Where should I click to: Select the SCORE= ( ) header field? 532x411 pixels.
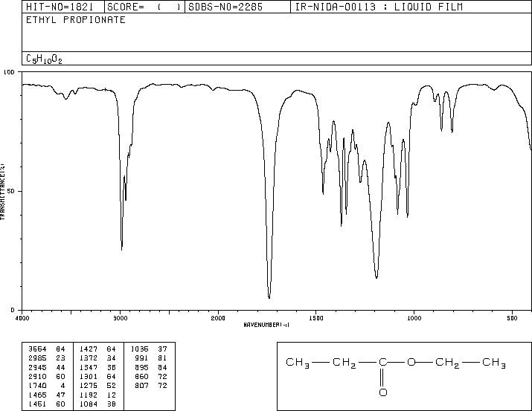144,7
